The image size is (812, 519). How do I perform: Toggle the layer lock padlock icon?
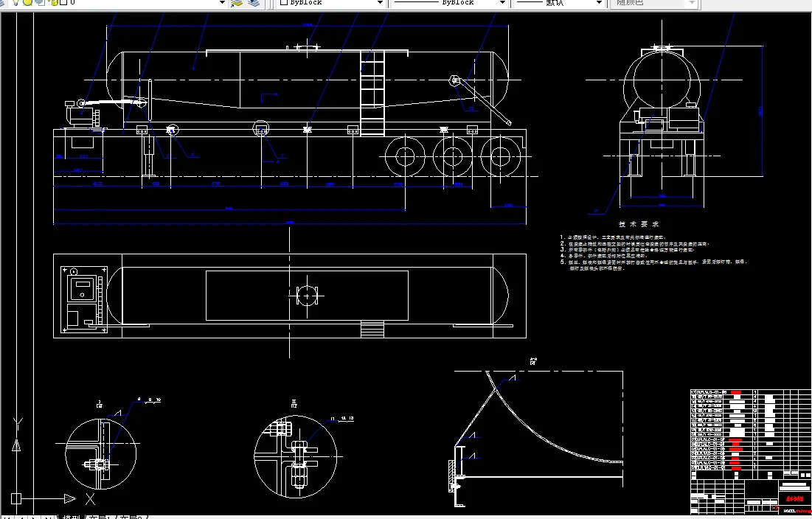point(53,2)
